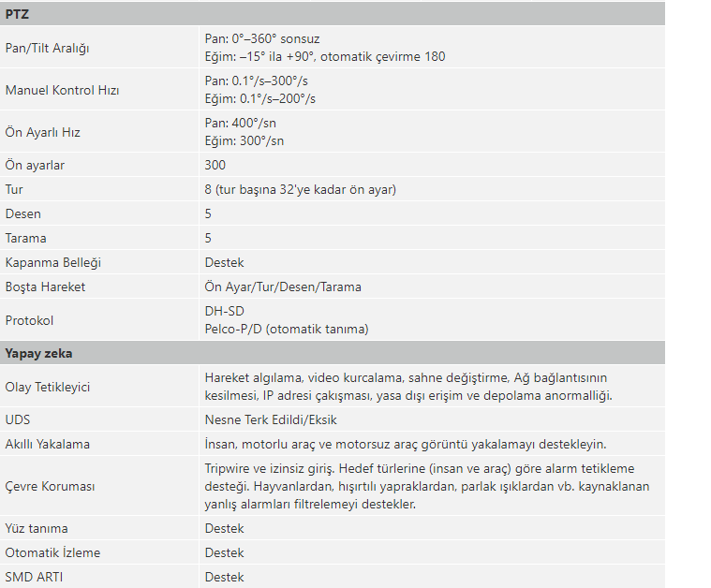711x588 pixels.
Task: Click the PTZ section header
Action: click(x=18, y=14)
